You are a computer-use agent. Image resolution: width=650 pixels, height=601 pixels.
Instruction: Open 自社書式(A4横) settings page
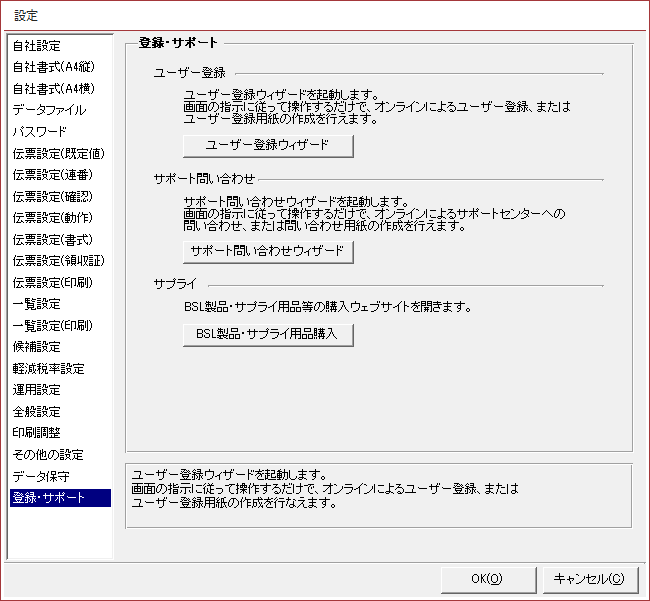point(60,89)
